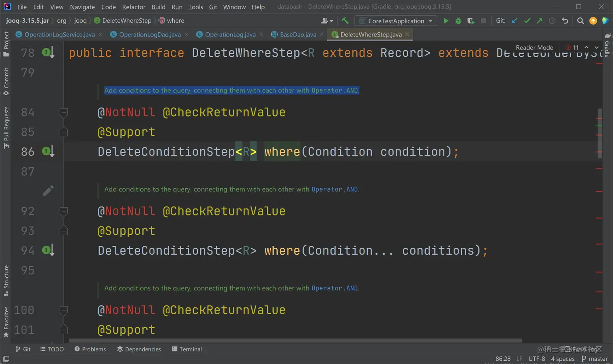
Task: Click the where method breadcrumb
Action: tap(171, 21)
